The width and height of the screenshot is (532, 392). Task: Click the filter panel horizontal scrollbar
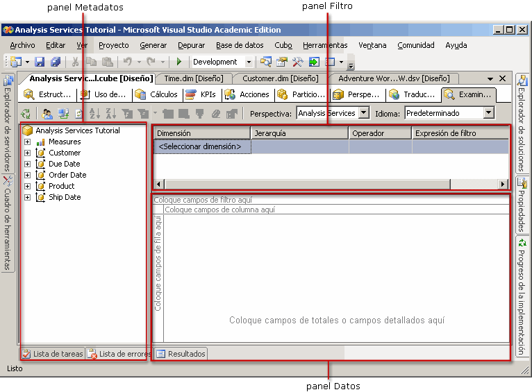[306, 184]
